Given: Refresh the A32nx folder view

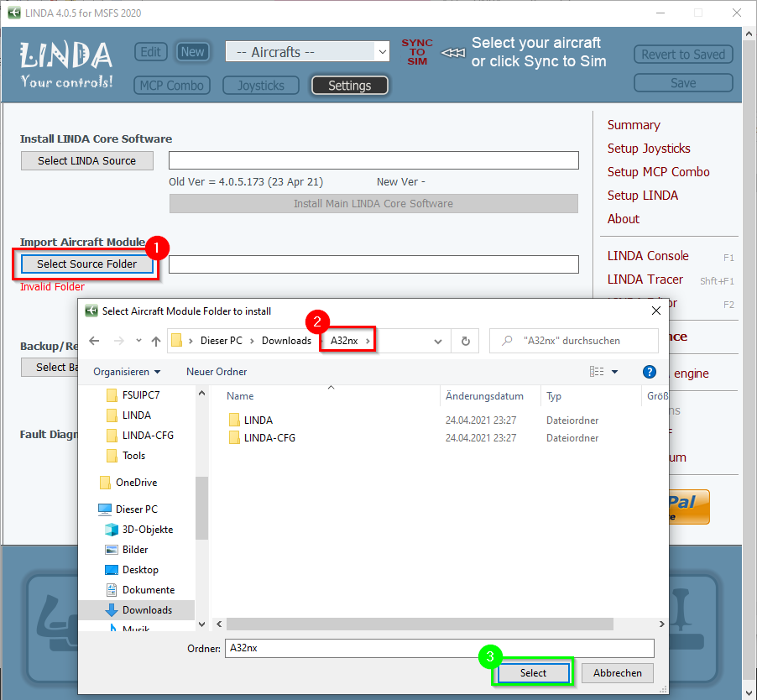Looking at the screenshot, I should pos(466,341).
